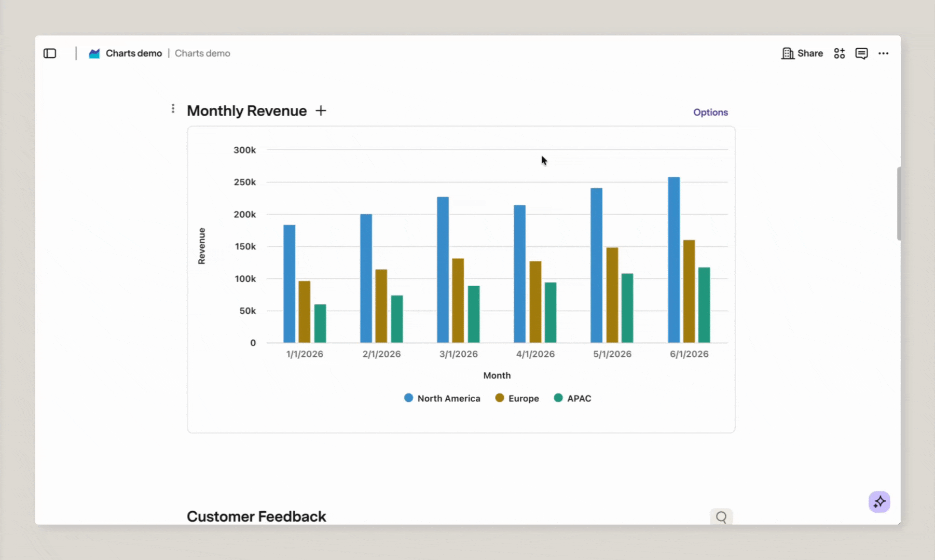Toggle Europe series in legend
Viewport: 935px width, 560px height.
click(x=517, y=398)
